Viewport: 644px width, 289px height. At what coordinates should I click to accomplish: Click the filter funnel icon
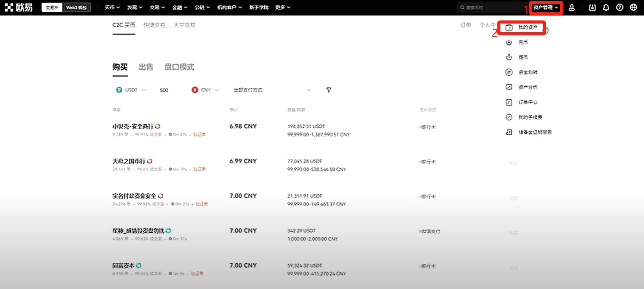pyautogui.click(x=329, y=90)
